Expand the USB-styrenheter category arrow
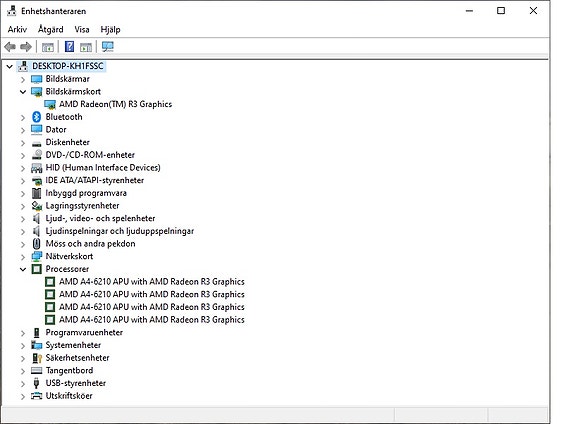The height and width of the screenshot is (424, 575). (23, 384)
